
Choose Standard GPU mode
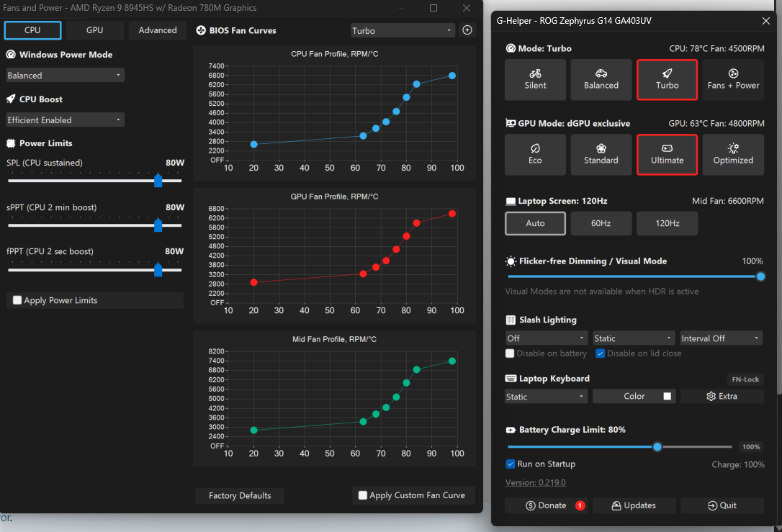(601, 155)
